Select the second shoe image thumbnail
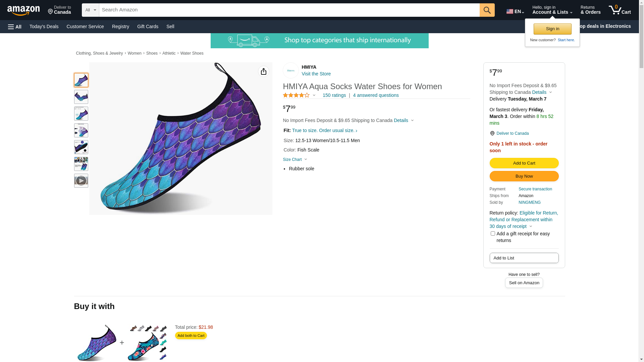Viewport: 644px width, 362px height. coord(81,97)
